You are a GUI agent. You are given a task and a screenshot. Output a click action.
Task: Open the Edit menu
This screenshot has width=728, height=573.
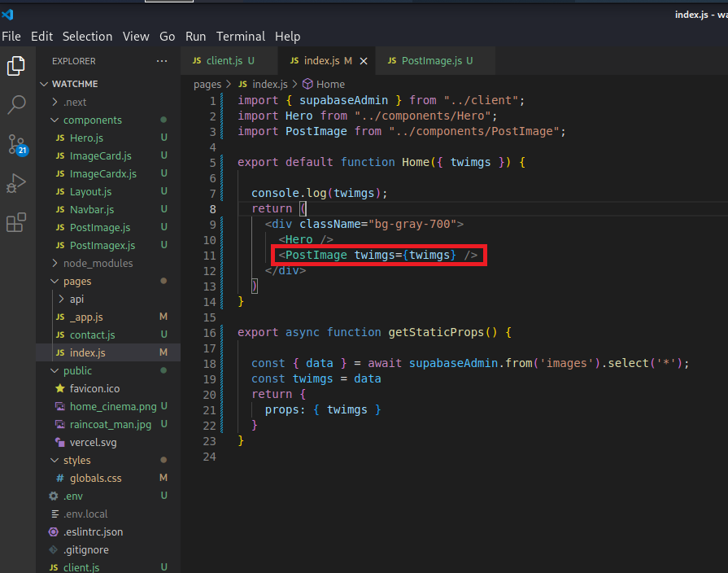point(41,37)
